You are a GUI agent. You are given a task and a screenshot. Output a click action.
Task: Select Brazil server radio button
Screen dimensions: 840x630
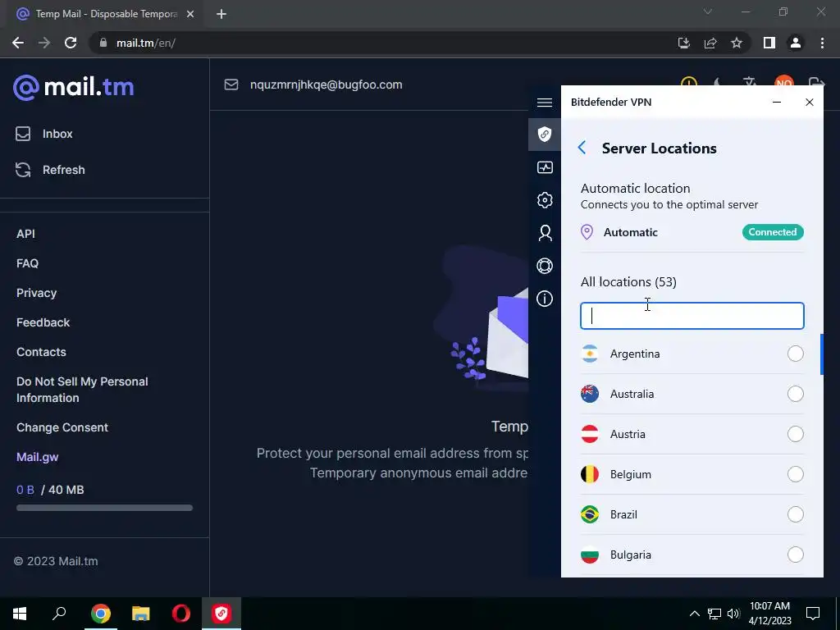pos(796,514)
